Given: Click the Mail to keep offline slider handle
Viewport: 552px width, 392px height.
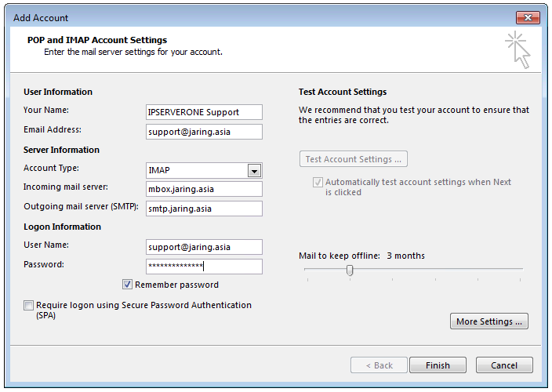Looking at the screenshot, I should (350, 270).
